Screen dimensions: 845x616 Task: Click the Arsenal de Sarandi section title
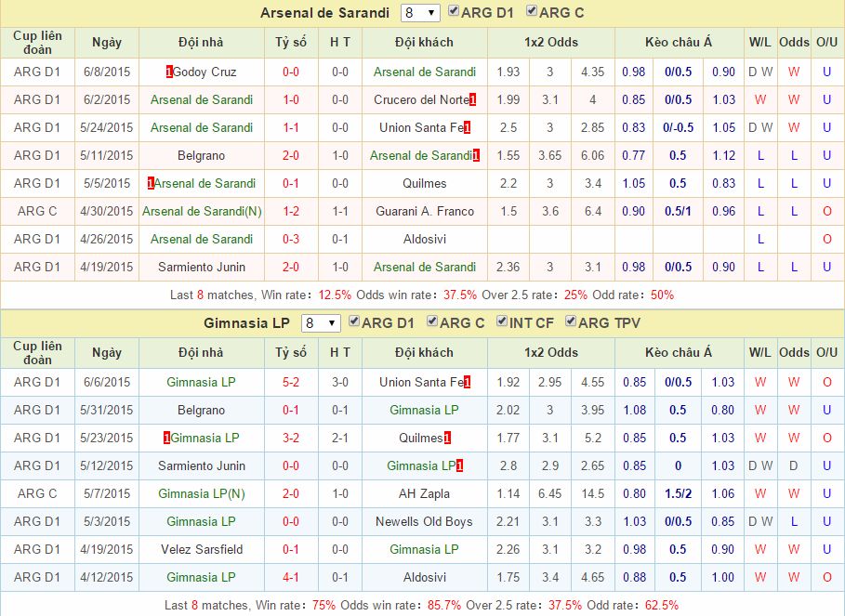pyautogui.click(x=324, y=13)
